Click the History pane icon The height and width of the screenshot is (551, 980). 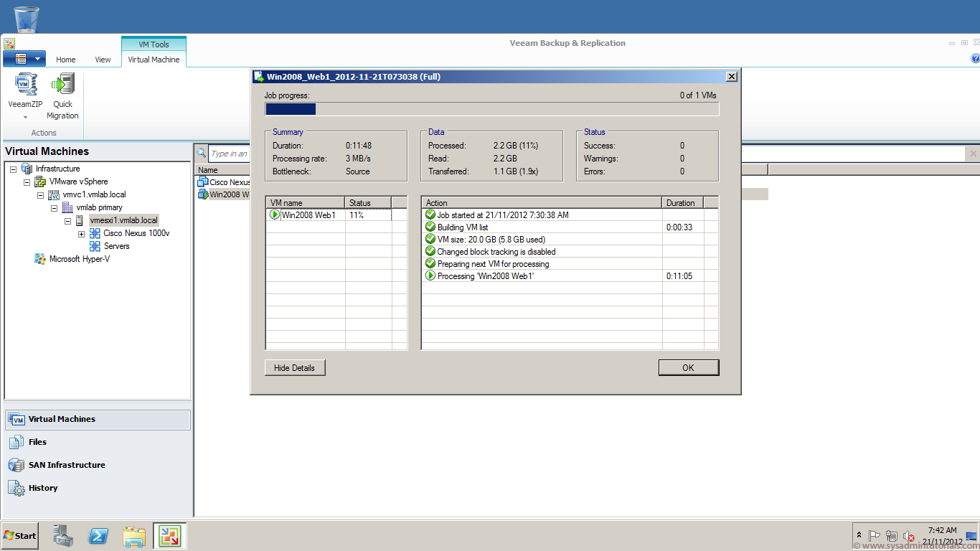pos(17,488)
